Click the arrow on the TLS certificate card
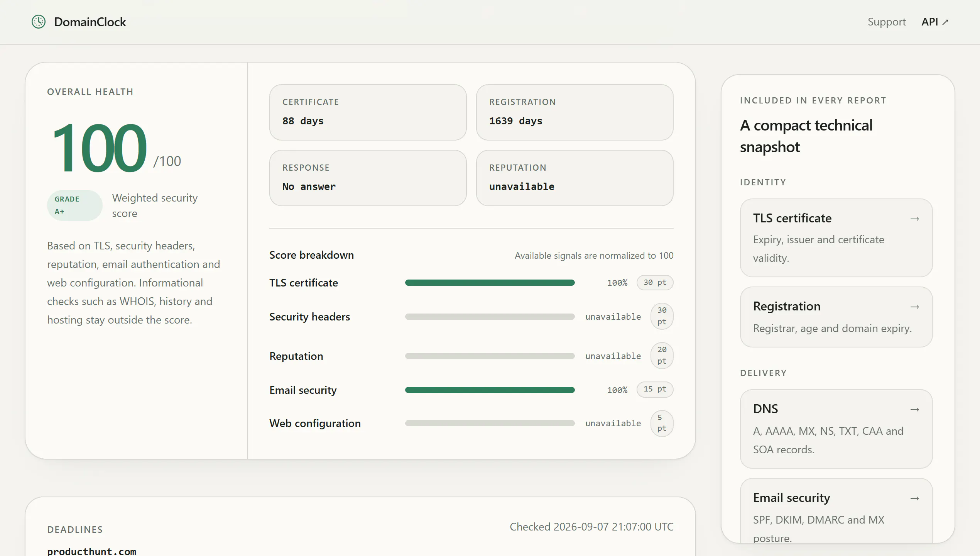Viewport: 980px width, 556px height. (x=914, y=219)
